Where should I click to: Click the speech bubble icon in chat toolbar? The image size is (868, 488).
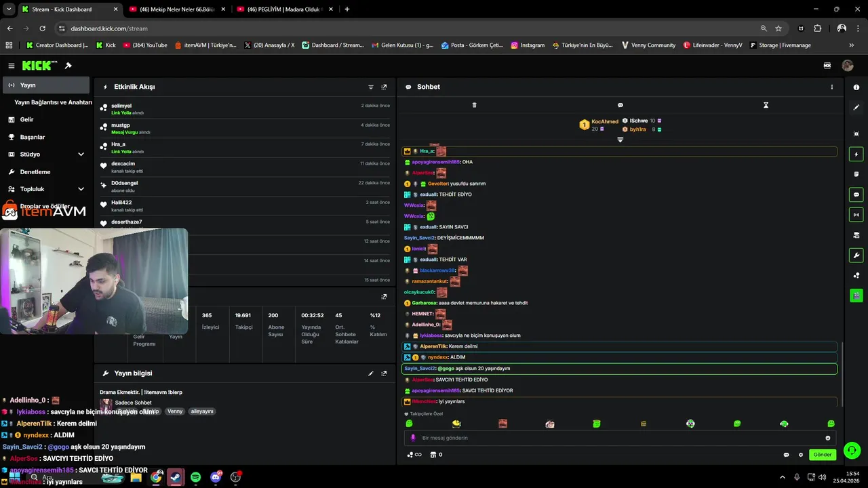[x=620, y=105]
